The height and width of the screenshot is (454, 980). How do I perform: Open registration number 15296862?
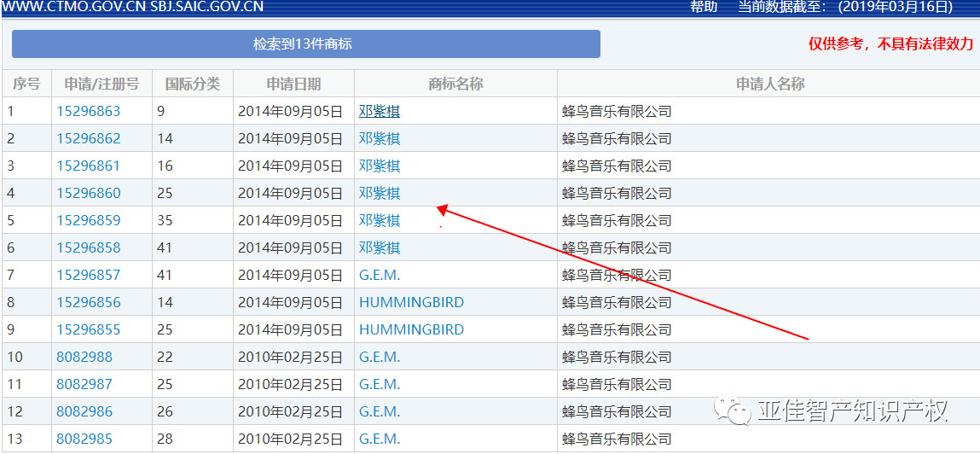tap(88, 139)
